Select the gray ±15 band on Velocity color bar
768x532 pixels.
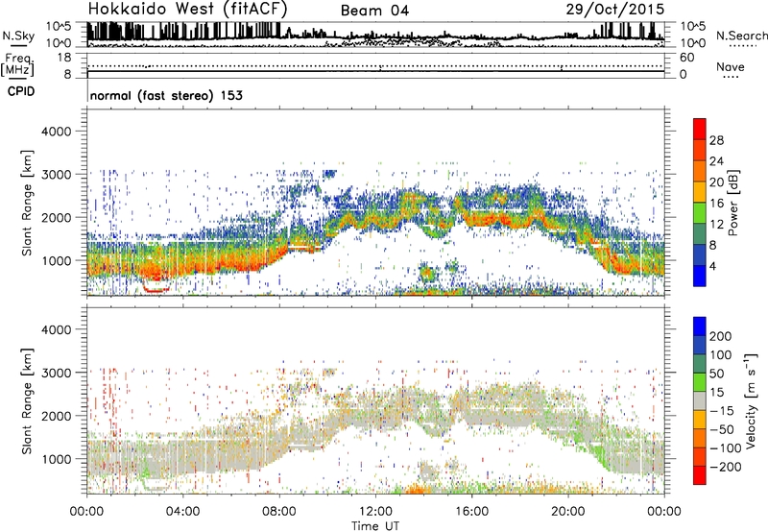700,400
